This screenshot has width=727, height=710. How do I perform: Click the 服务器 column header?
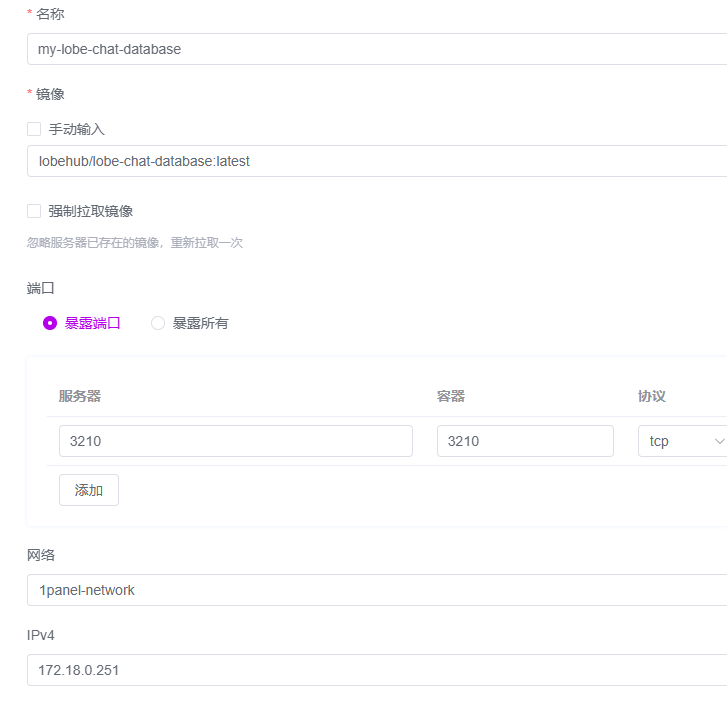pos(80,396)
